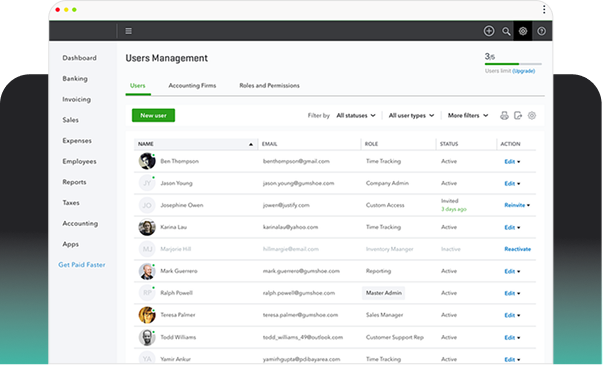Open Taxes in the sidebar
603x365 pixels.
pyautogui.click(x=71, y=203)
